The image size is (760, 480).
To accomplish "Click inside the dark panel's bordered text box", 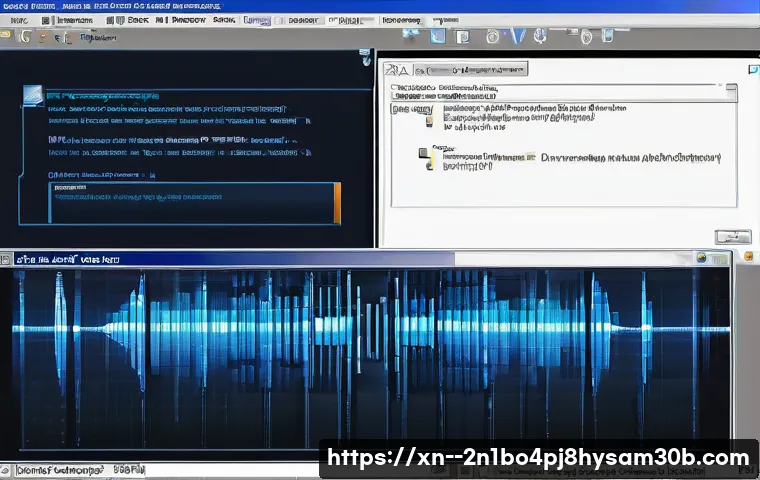I will [x=192, y=203].
